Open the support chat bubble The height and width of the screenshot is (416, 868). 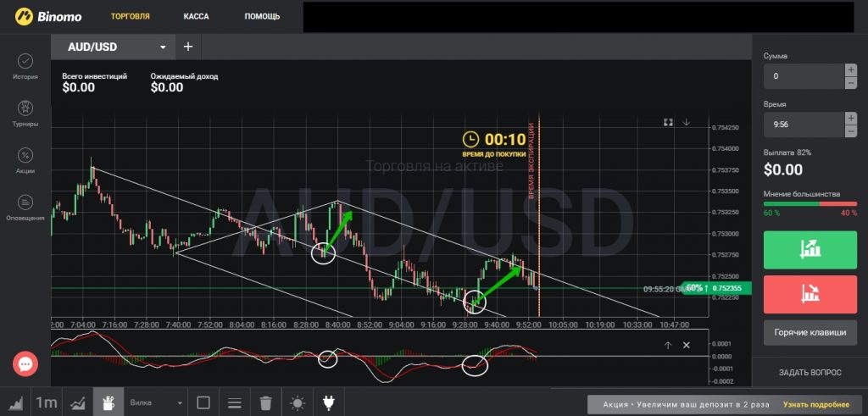(x=25, y=364)
